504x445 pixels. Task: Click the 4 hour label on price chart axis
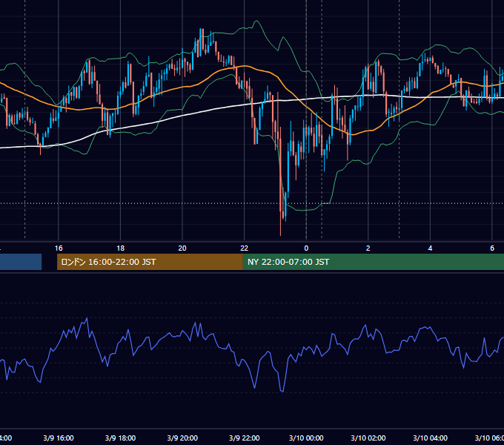point(430,248)
